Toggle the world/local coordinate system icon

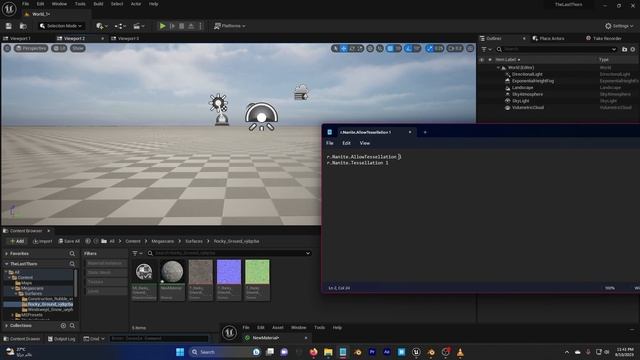[370, 49]
